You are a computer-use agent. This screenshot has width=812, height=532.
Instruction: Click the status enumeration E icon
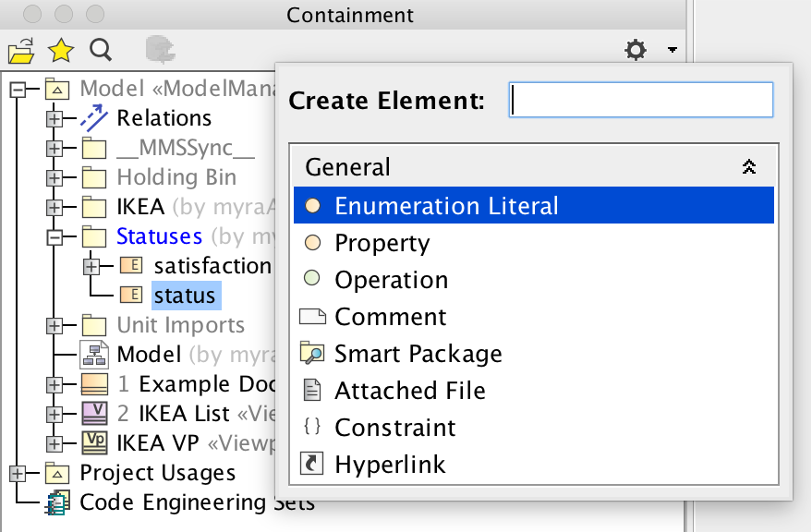click(x=131, y=295)
